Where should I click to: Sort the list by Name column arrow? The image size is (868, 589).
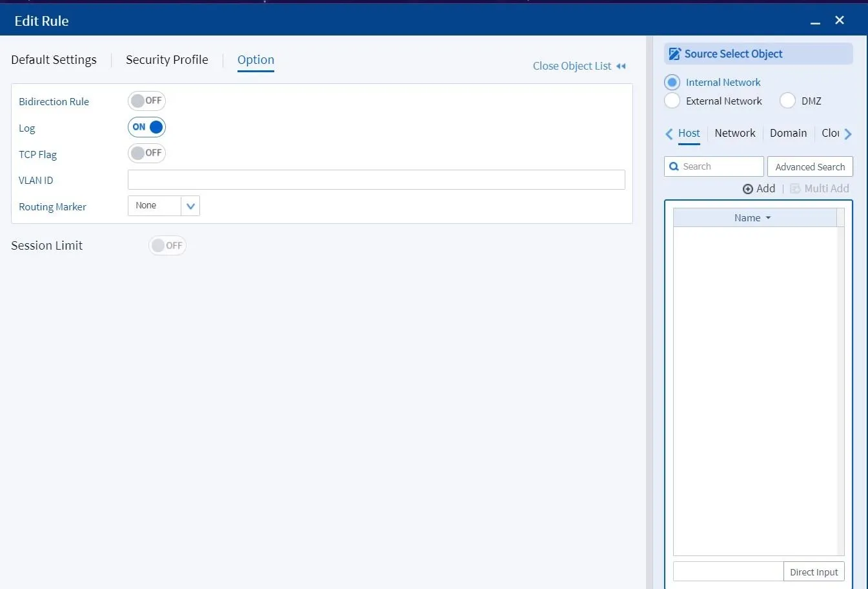coord(768,218)
